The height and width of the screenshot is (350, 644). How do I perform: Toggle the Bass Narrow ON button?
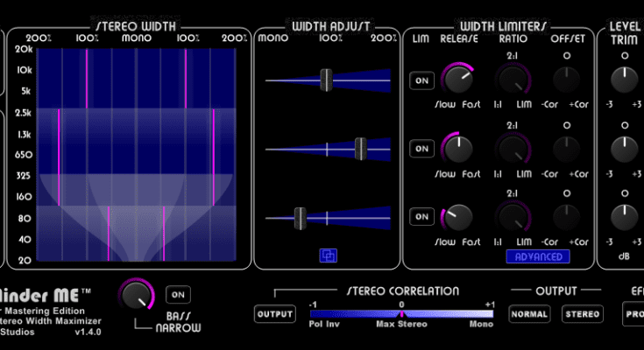(x=178, y=295)
